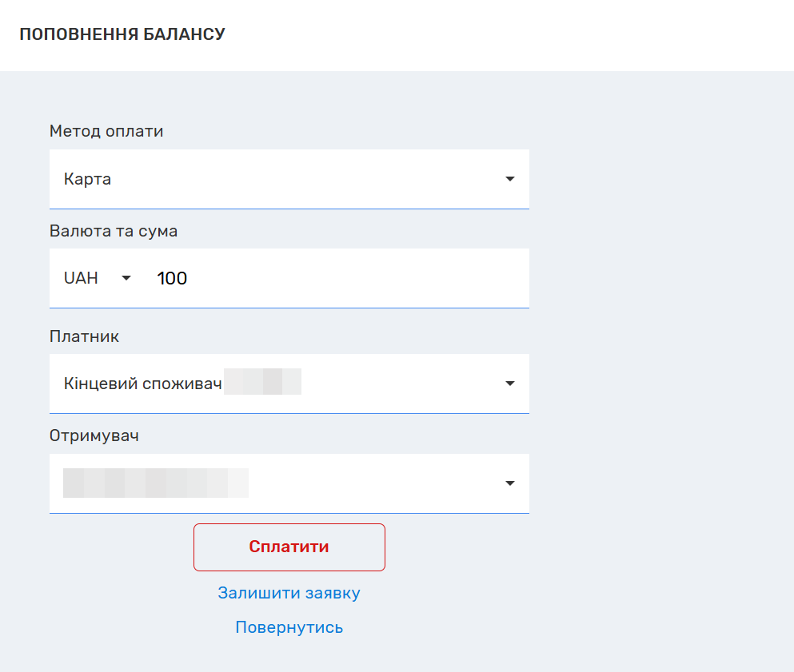The image size is (794, 672).
Task: Click the arrow beside Карта
Action: [x=509, y=179]
